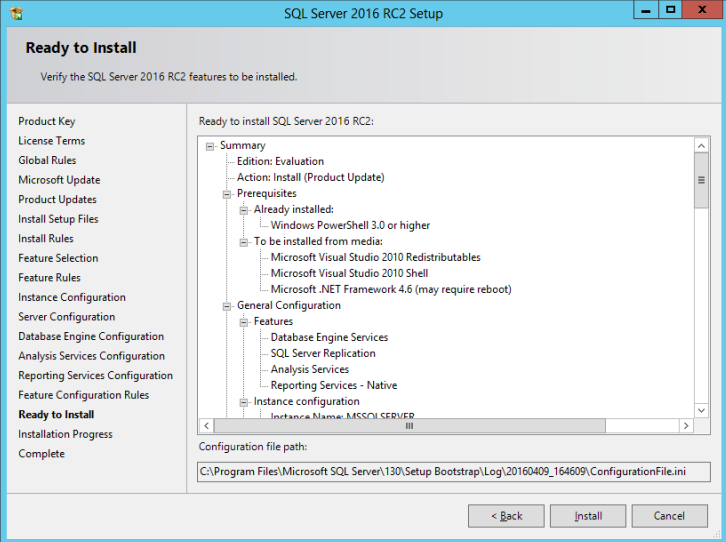Screen dimensions: 726x542
Task: Click the horizontal scrollbar right arrow
Action: tap(686, 426)
